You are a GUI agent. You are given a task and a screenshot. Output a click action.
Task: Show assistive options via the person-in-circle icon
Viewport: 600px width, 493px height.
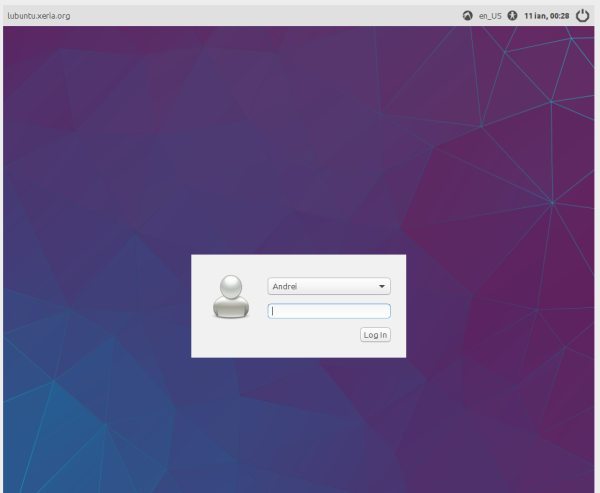click(513, 16)
